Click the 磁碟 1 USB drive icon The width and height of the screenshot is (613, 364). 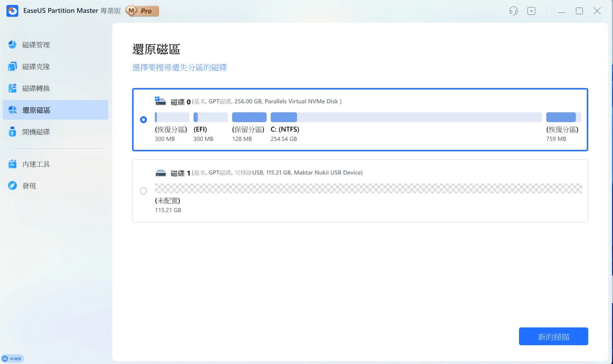[161, 173]
